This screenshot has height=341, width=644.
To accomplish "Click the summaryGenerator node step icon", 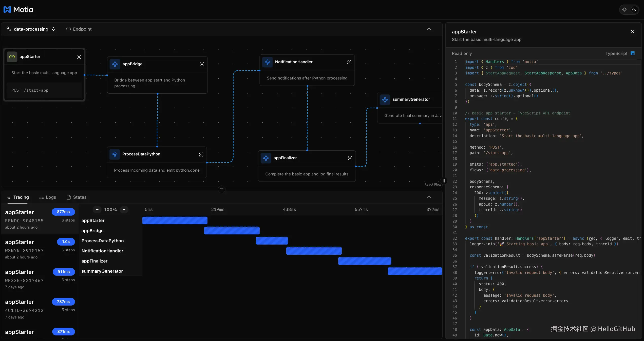I will coord(385,100).
